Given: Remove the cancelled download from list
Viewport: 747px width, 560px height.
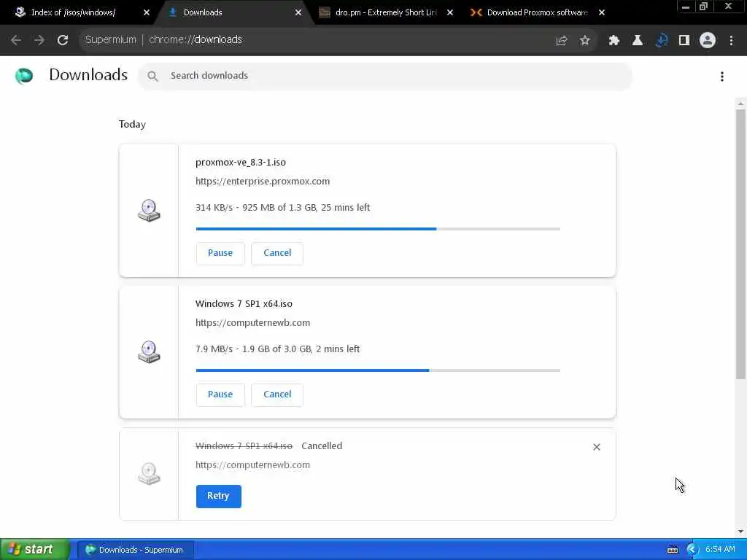Looking at the screenshot, I should (597, 447).
